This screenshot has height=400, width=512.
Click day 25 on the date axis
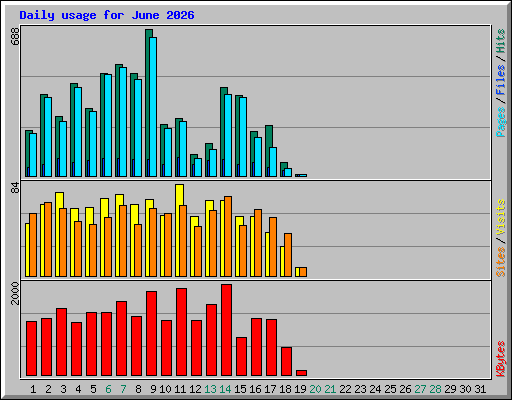click(390, 389)
